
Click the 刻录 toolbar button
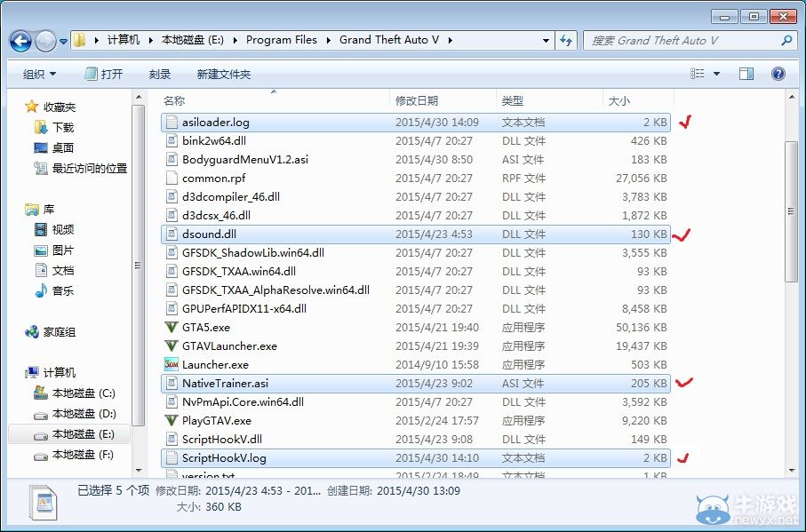(159, 74)
